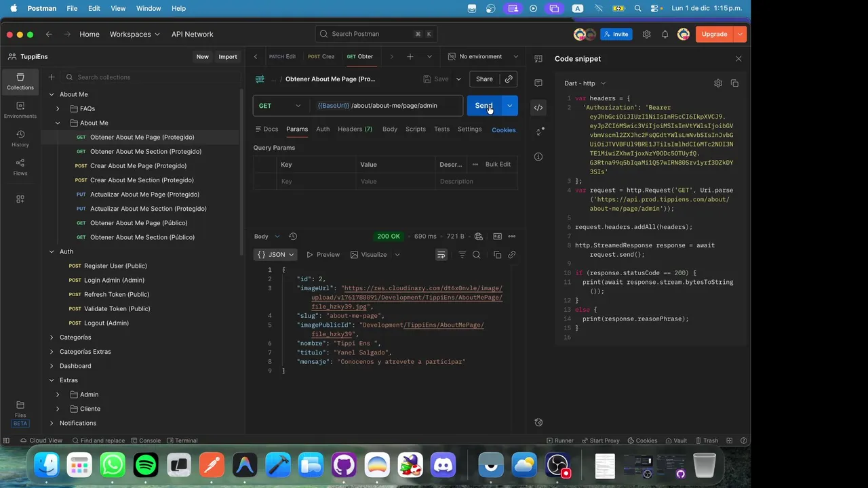Collapse the Auth collection

coord(52,251)
